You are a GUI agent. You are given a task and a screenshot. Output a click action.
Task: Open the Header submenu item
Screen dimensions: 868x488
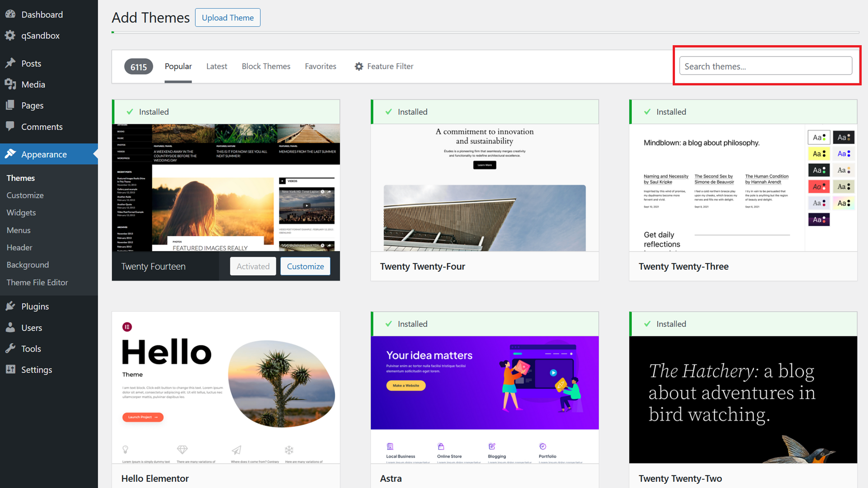(19, 247)
